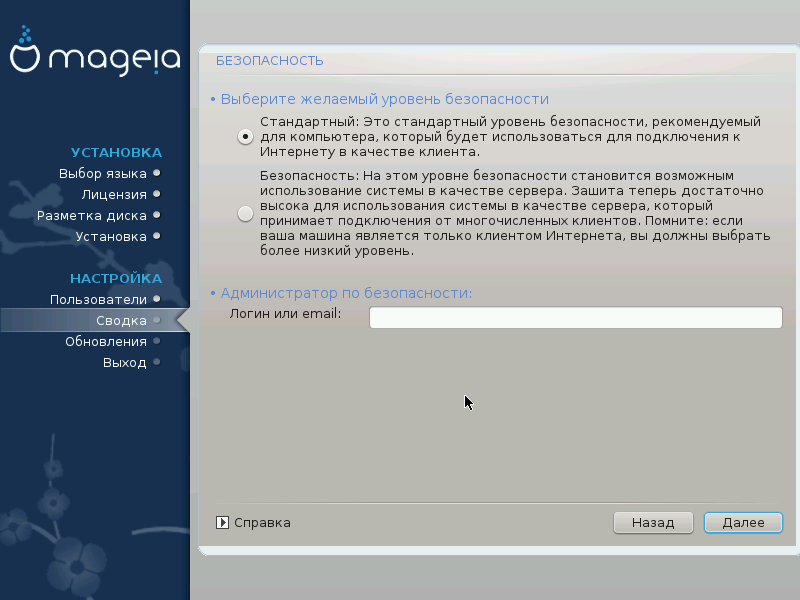800x600 pixels.
Task: Click the Далее button
Action: click(x=743, y=522)
